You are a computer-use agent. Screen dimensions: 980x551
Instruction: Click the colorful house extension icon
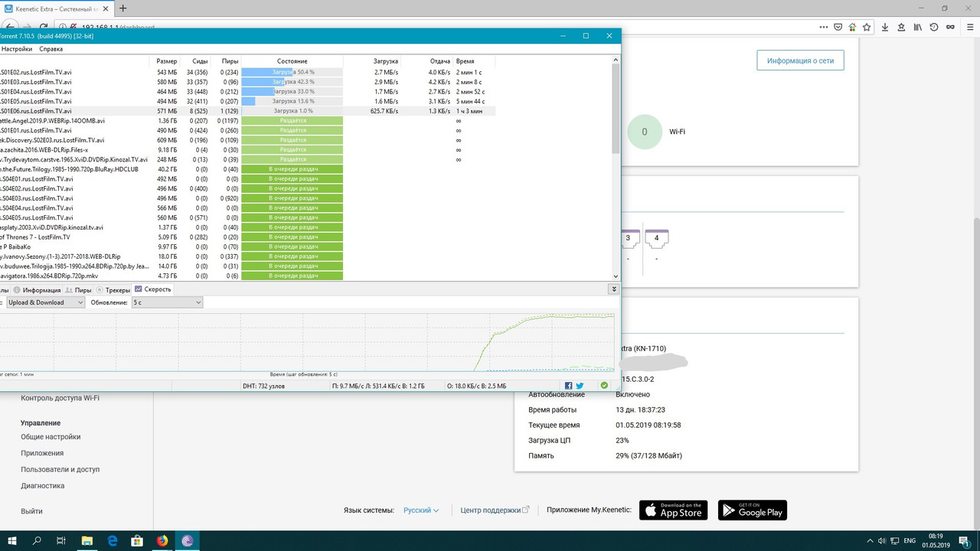[851, 27]
